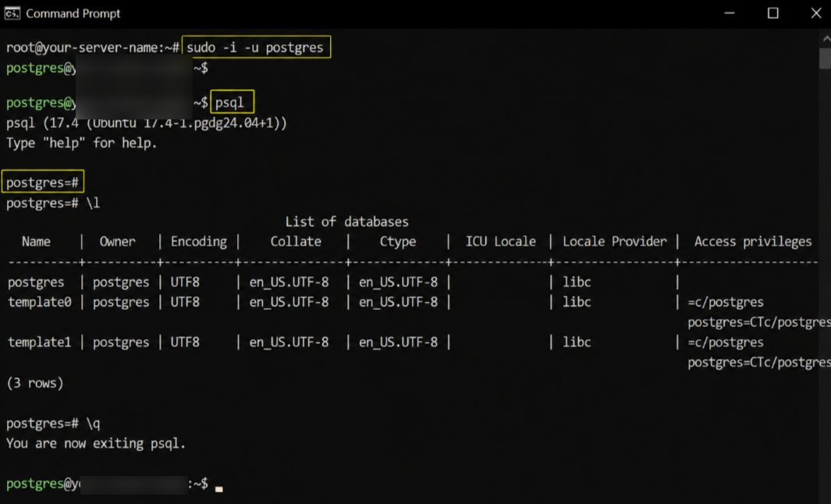
Task: Click the 'Type "help" for help.' line
Action: click(x=82, y=143)
